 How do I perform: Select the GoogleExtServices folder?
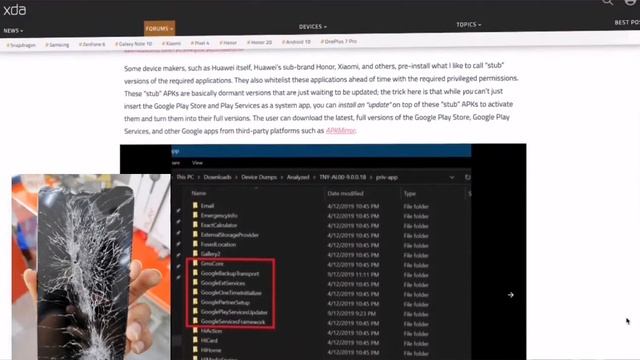[x=223, y=283]
